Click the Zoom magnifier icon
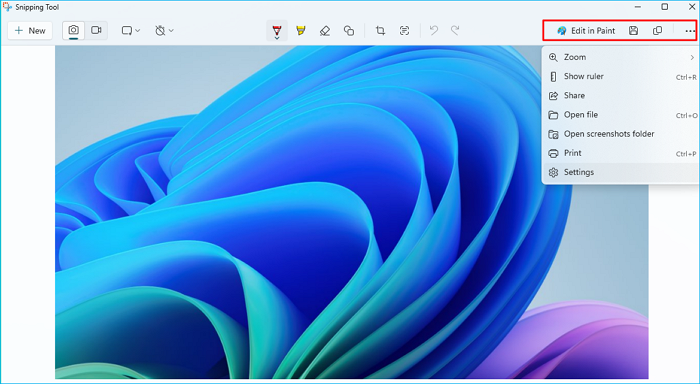The width and height of the screenshot is (700, 384). [553, 57]
